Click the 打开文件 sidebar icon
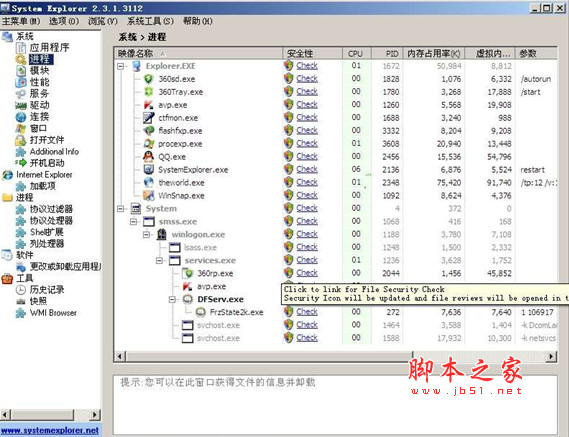This screenshot has width=569, height=437. (x=21, y=140)
